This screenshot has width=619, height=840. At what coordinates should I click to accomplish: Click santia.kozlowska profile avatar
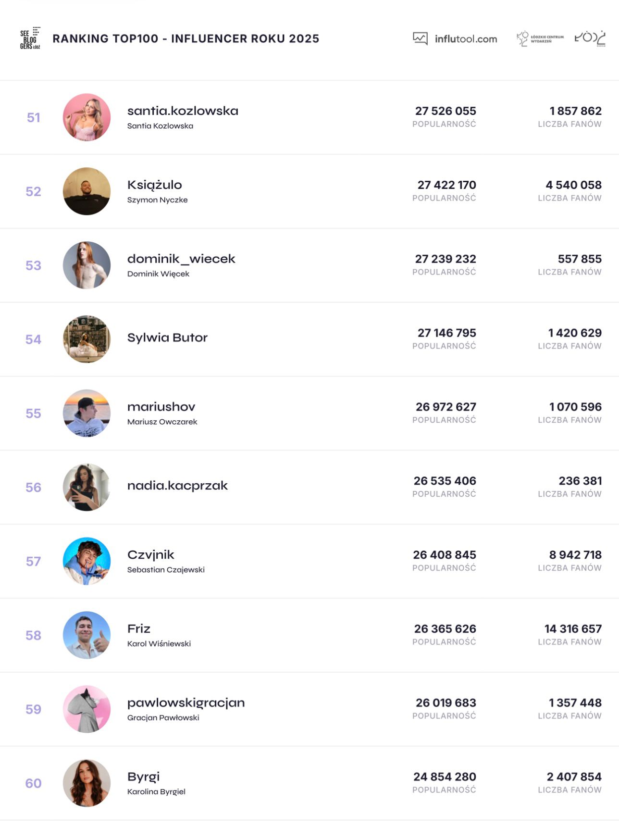point(87,117)
